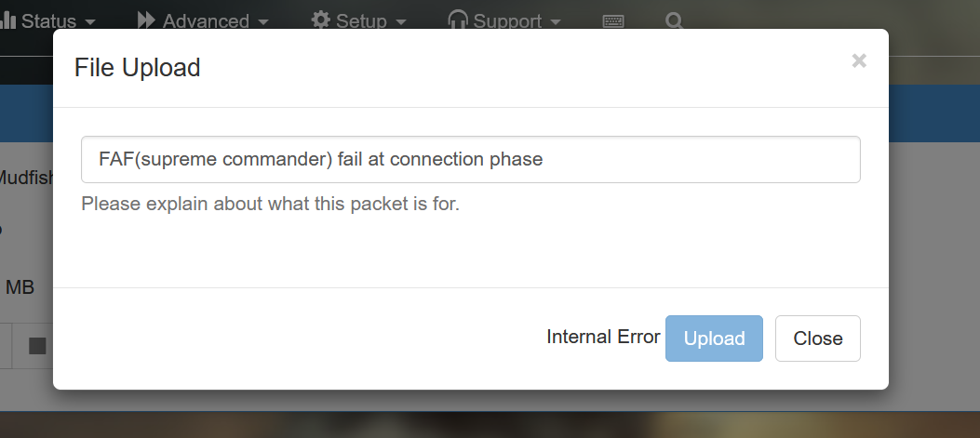Expand the Setup dropdown caret
Screen dimensions: 980x438
[400, 21]
